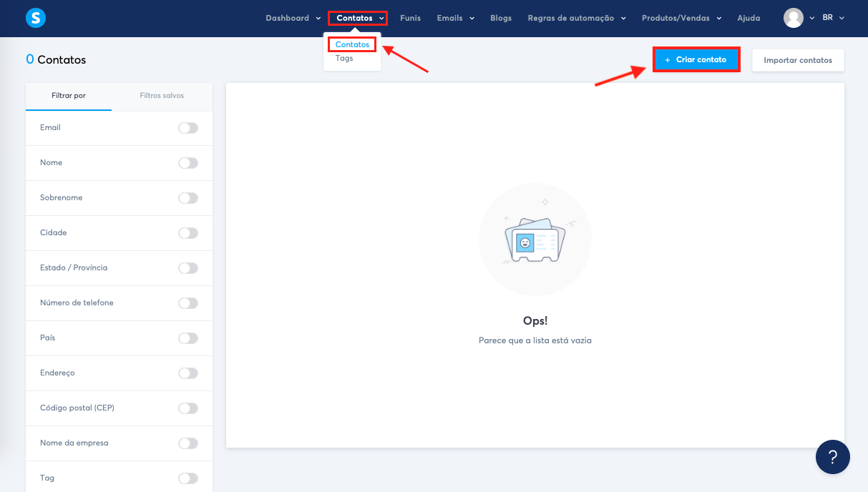Toggle the Código postal (CEP) filter
This screenshot has height=492, width=868.
coord(187,408)
